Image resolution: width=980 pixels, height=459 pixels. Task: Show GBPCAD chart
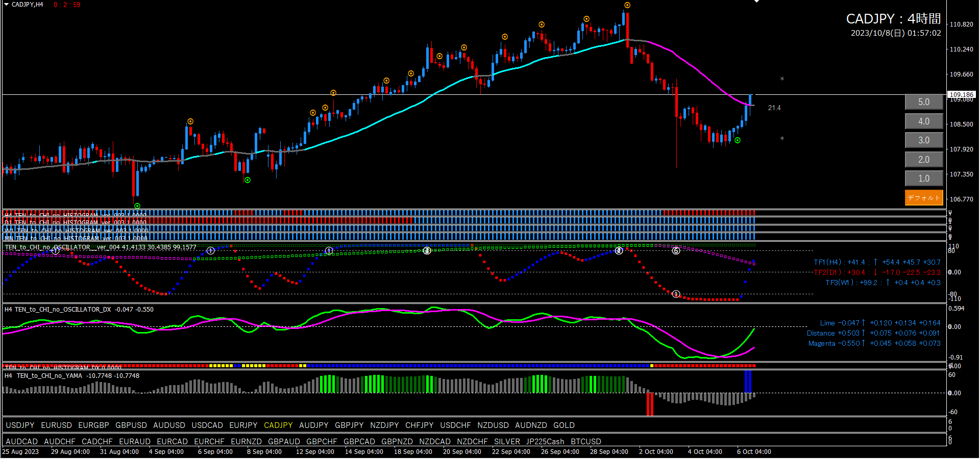coord(359,442)
